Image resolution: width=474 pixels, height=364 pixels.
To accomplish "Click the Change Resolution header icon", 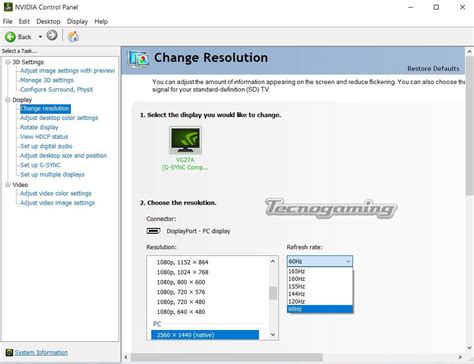I will (139, 59).
